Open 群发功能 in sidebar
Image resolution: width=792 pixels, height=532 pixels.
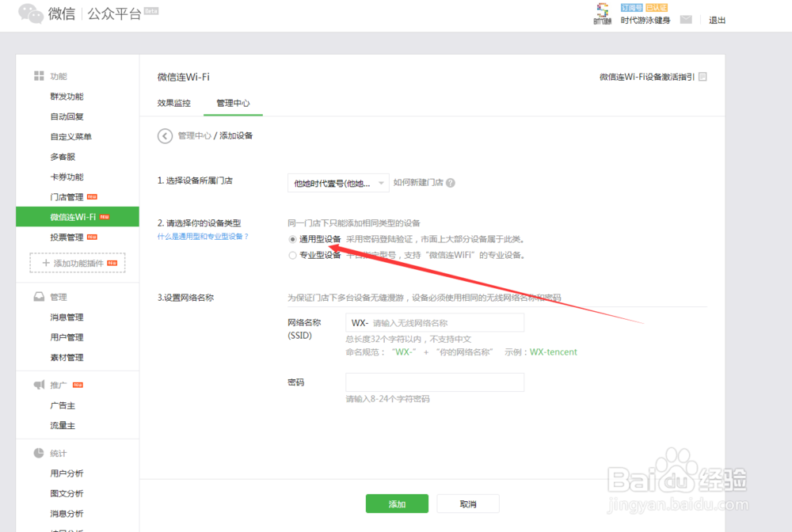tap(67, 97)
